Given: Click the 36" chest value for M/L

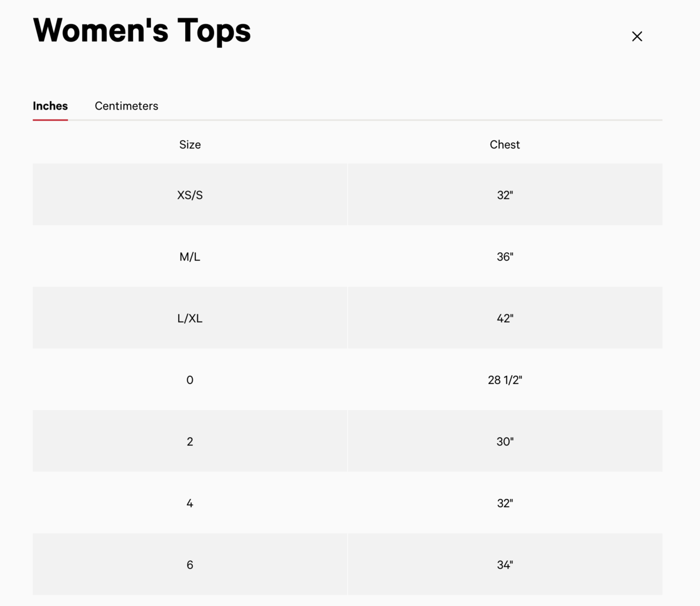Looking at the screenshot, I should [504, 256].
